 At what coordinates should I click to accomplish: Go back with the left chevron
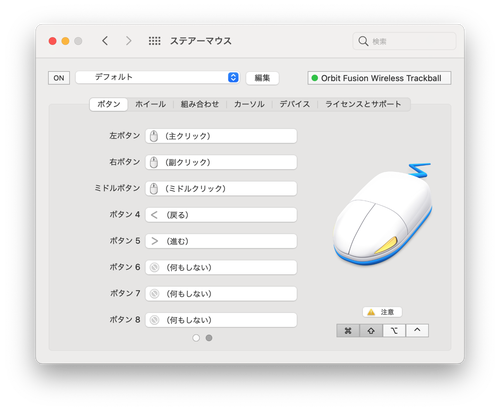105,41
